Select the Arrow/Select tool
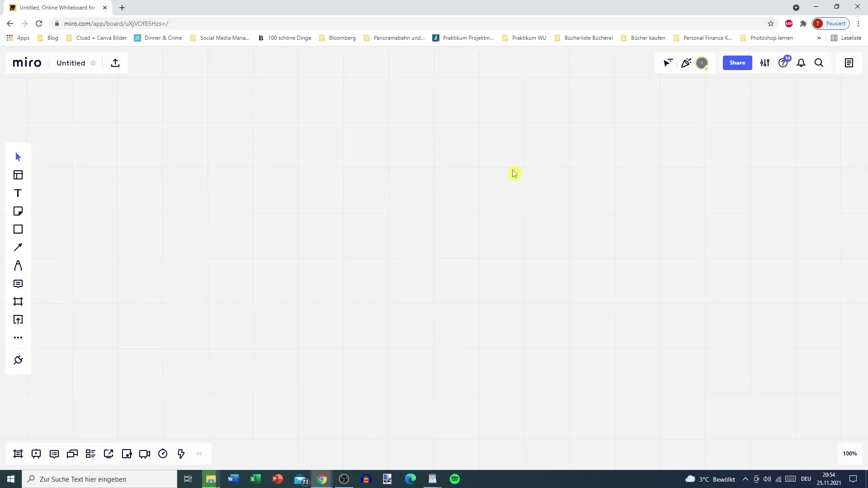The image size is (868, 488). click(x=18, y=156)
